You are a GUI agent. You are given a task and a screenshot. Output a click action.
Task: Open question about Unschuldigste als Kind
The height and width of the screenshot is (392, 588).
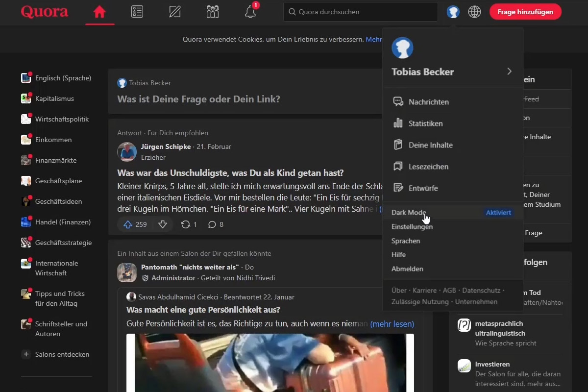click(x=230, y=173)
